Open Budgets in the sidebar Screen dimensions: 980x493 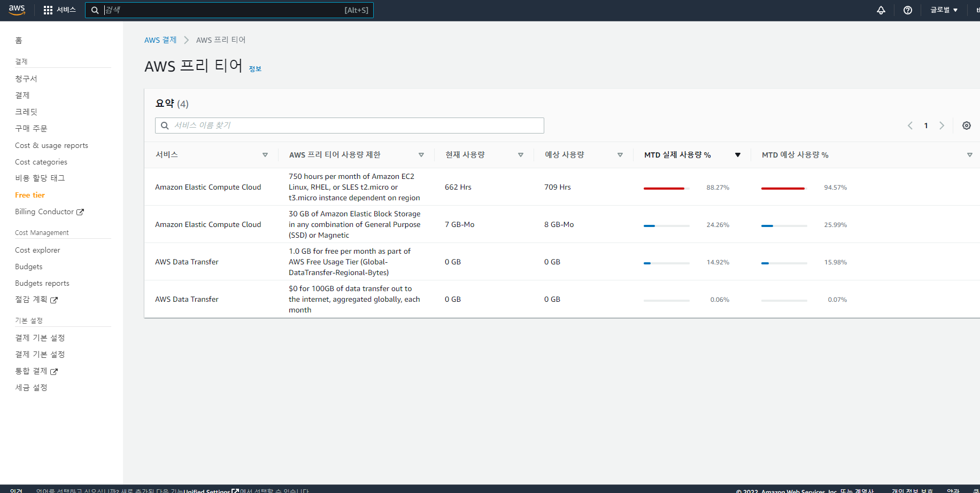(29, 267)
